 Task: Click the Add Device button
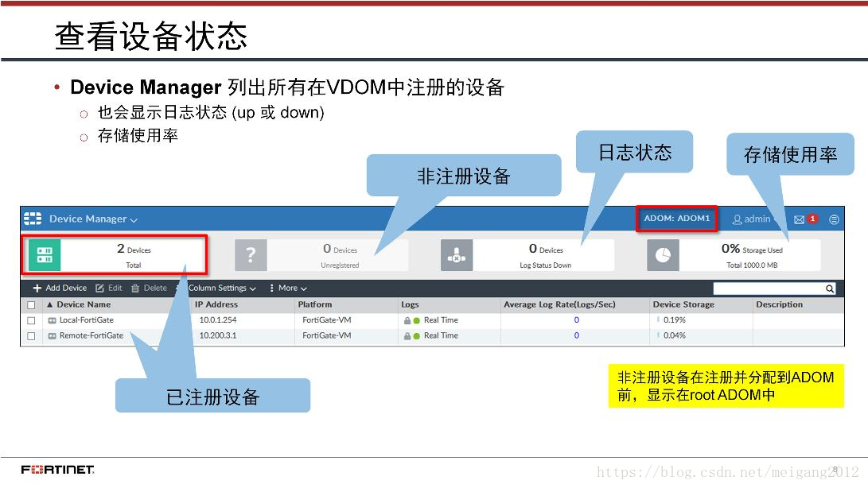click(x=60, y=288)
